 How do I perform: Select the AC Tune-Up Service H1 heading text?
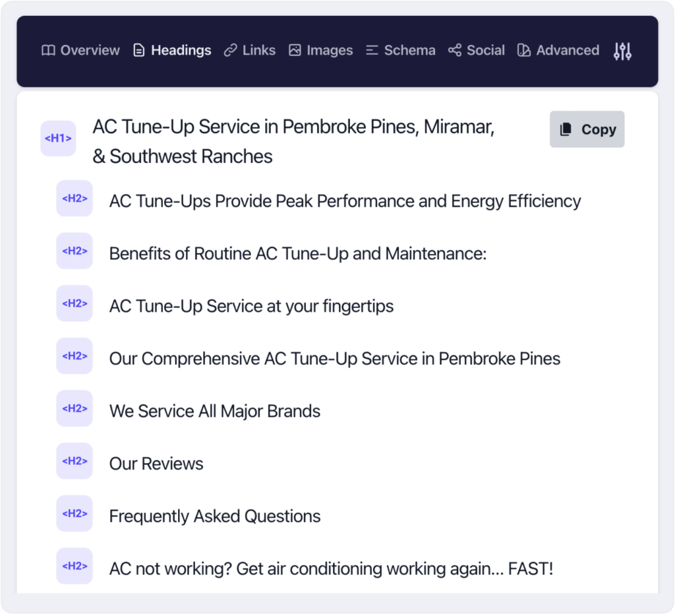[x=293, y=141]
